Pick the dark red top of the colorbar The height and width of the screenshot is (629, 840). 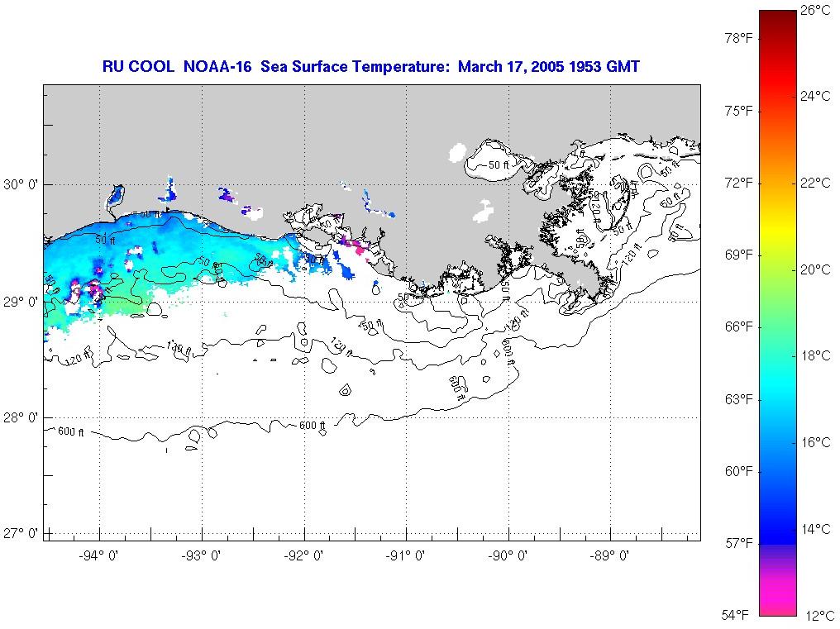pos(778,21)
